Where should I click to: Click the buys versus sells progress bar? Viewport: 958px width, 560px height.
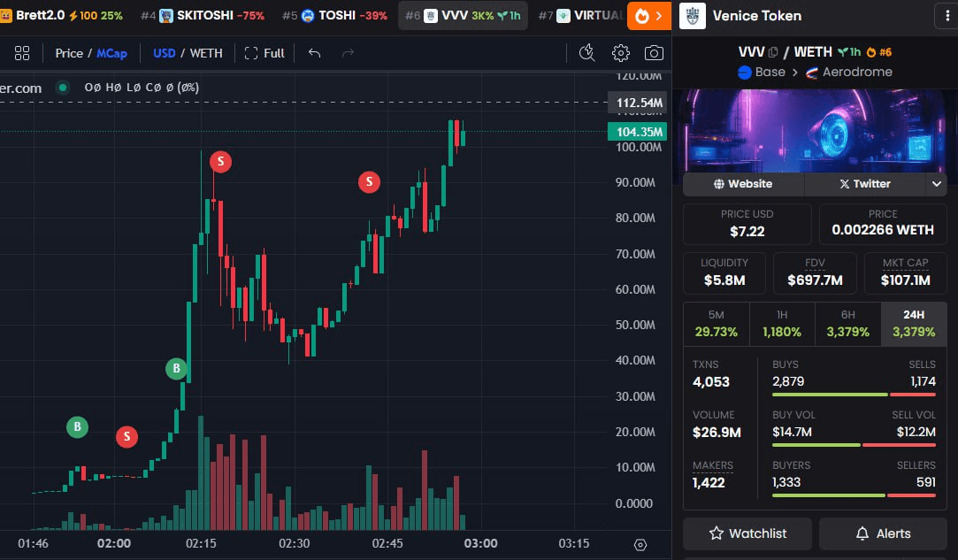tap(854, 395)
